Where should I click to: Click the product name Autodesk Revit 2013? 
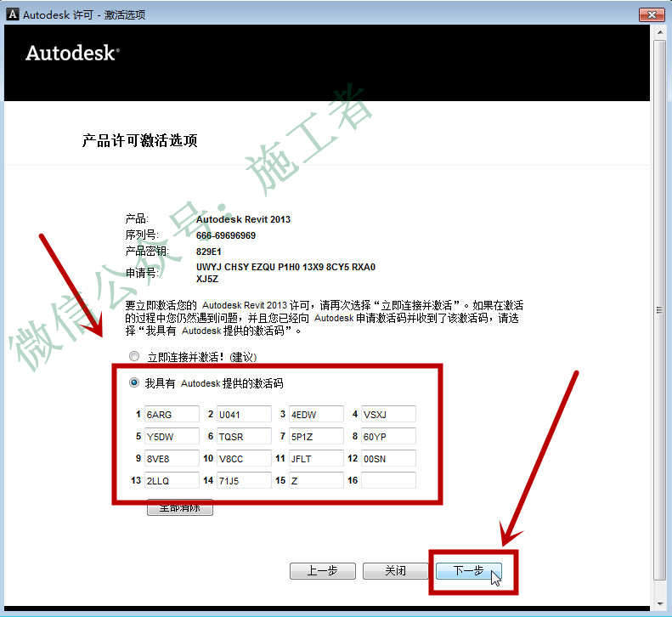244,219
